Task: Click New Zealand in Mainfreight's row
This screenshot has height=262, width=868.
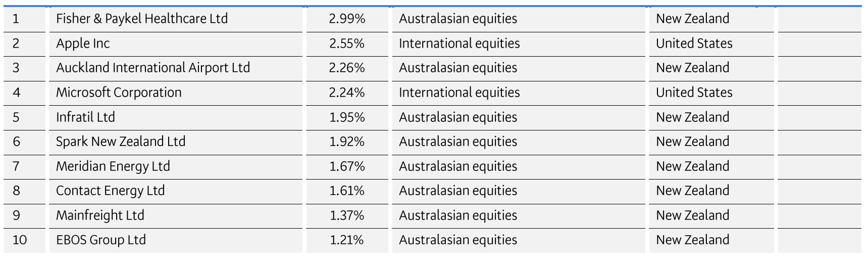Action: (x=692, y=215)
